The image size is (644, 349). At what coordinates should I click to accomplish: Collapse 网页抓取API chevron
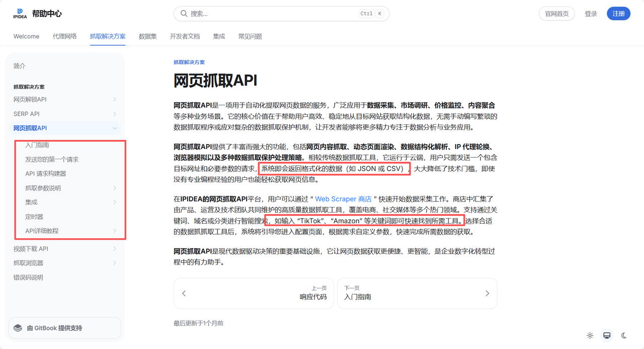tap(115, 128)
